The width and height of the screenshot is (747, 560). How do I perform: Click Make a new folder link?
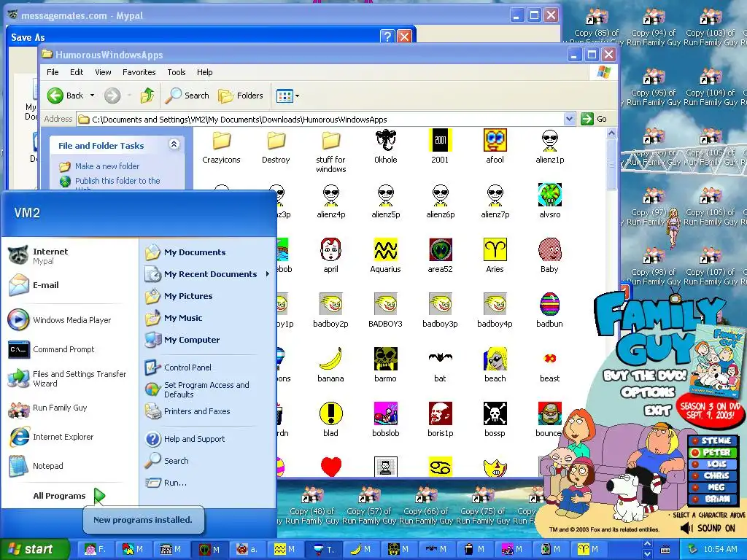pos(107,166)
